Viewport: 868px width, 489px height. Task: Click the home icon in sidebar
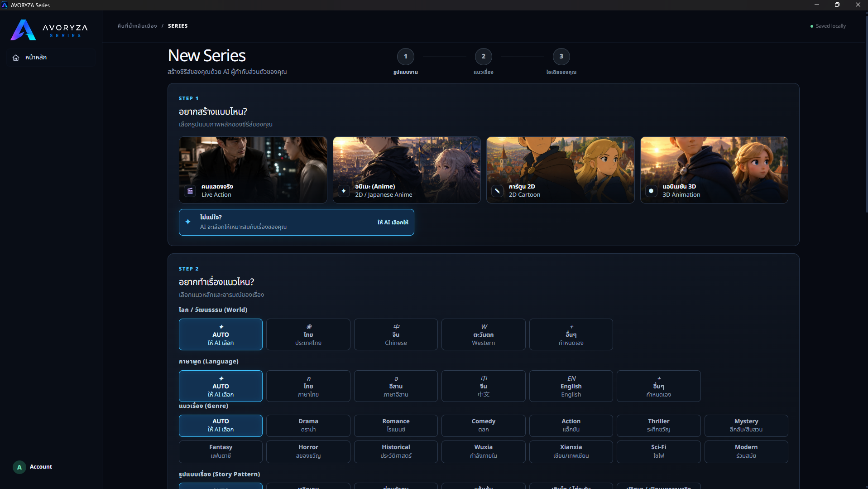point(16,58)
